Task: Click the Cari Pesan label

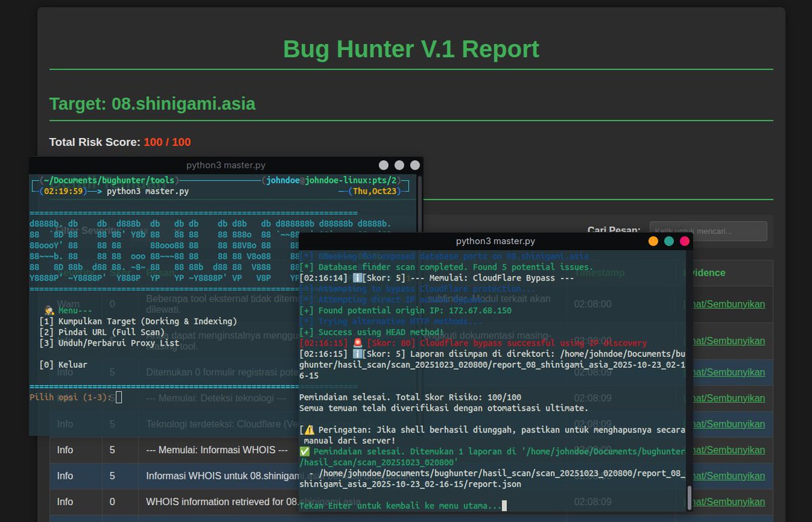Action: pos(614,231)
